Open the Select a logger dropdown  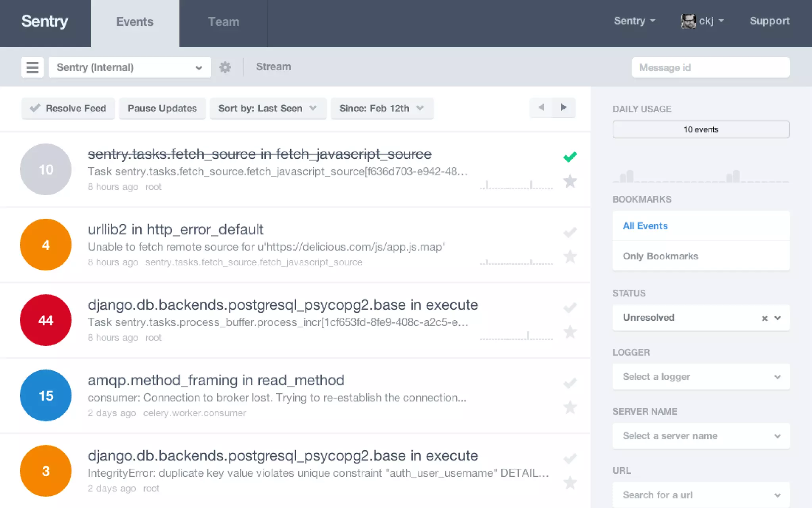click(x=701, y=377)
